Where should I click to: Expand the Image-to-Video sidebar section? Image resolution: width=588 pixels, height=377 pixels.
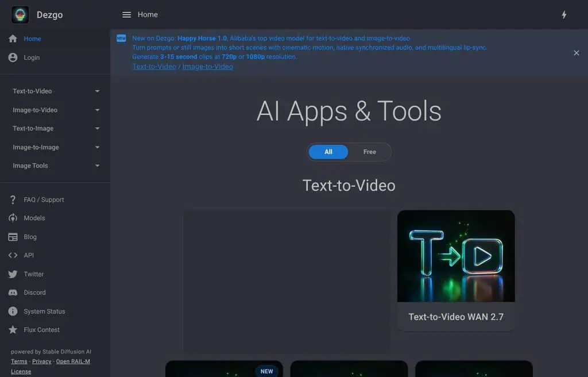[x=55, y=110]
